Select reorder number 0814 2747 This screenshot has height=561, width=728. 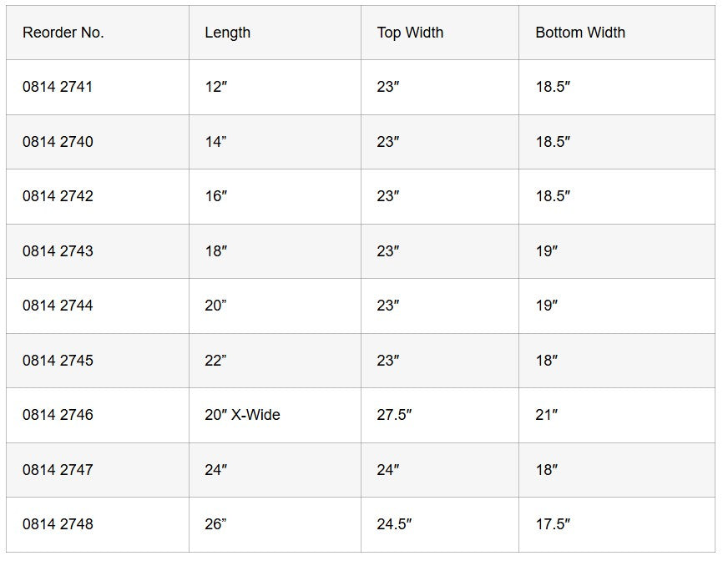[x=58, y=470]
